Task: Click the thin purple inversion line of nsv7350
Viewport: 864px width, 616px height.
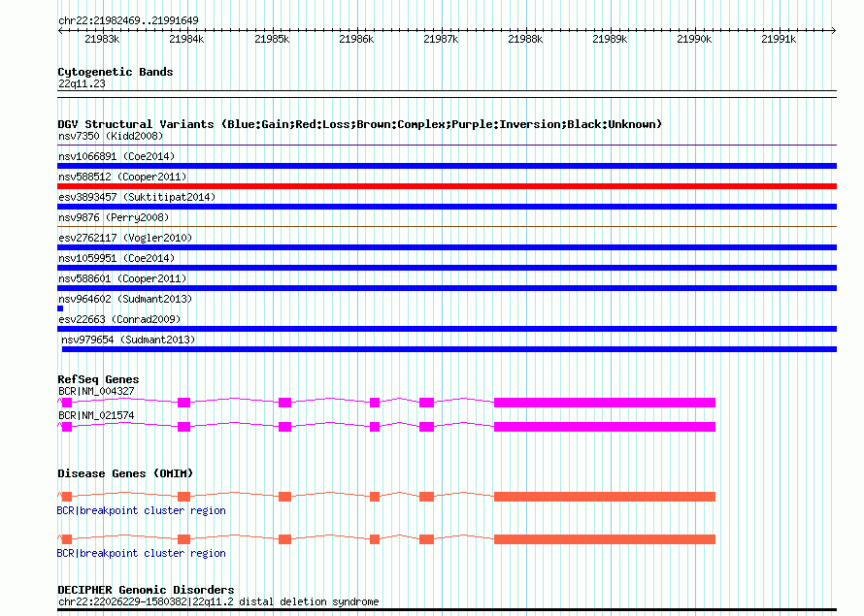Action: click(447, 146)
